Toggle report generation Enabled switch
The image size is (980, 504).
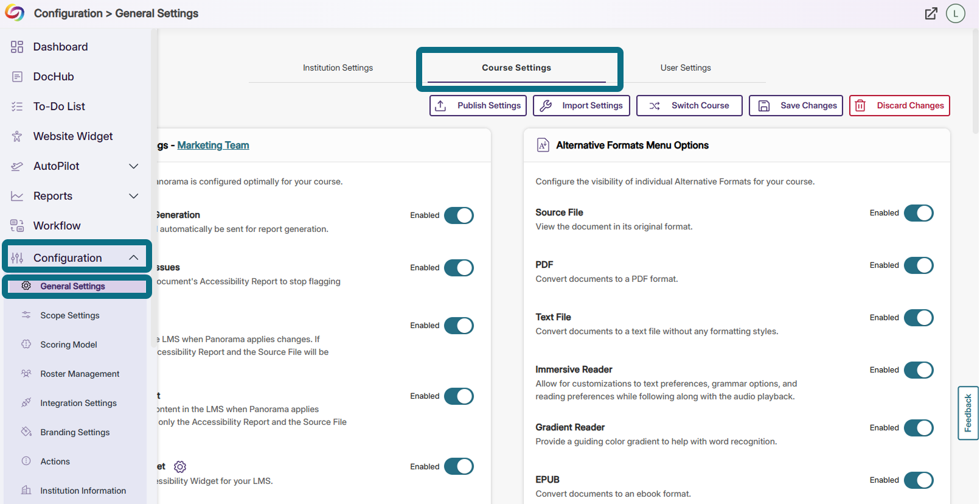pyautogui.click(x=459, y=215)
